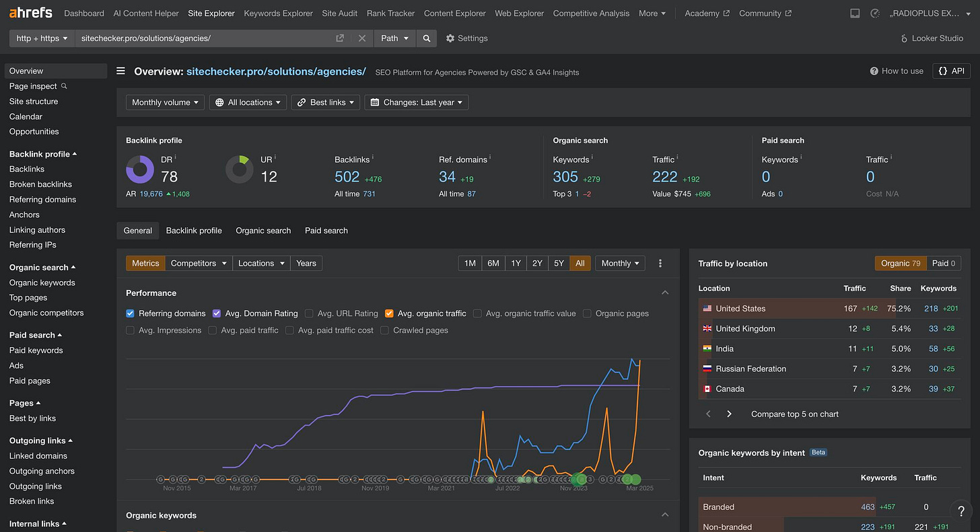
Task: Click Compare top 5 on chart
Action: click(795, 414)
